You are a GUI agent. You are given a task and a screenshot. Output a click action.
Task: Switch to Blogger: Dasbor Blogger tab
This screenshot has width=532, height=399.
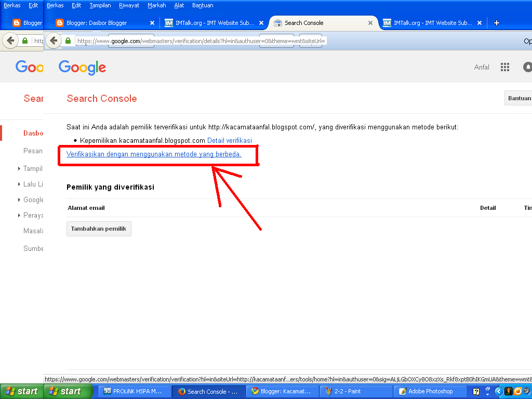coord(102,23)
